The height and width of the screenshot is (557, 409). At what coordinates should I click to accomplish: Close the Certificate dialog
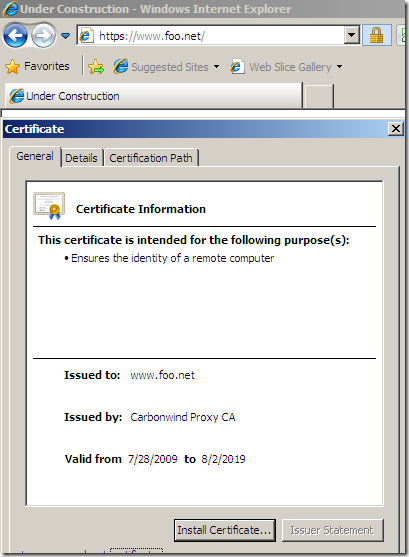pyautogui.click(x=396, y=129)
